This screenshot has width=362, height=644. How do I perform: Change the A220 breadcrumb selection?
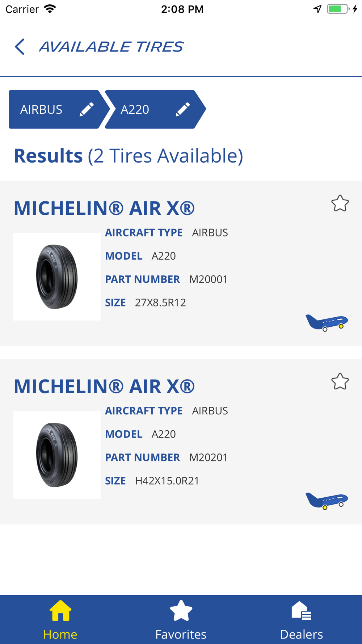tap(155, 109)
